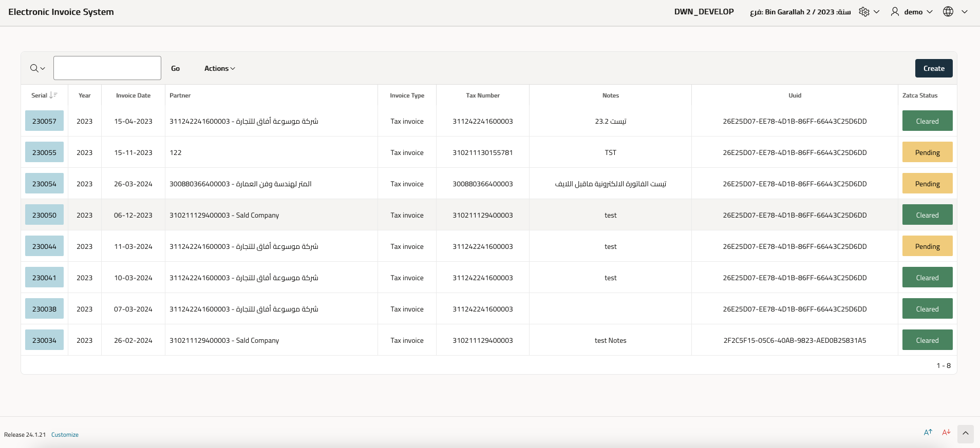Open the Actions menu

(x=220, y=68)
